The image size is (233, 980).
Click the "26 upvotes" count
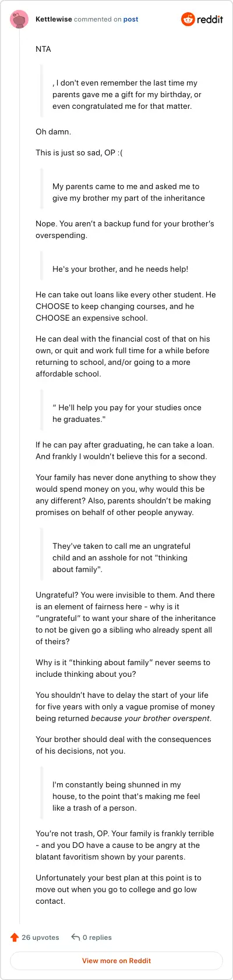point(40,938)
